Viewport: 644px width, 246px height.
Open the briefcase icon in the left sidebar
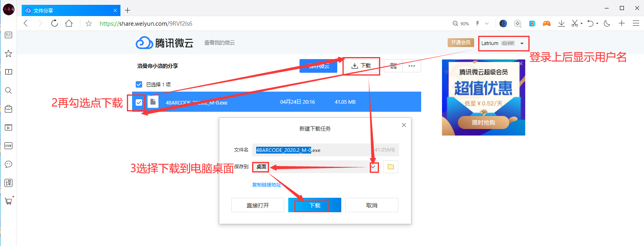tap(8, 109)
